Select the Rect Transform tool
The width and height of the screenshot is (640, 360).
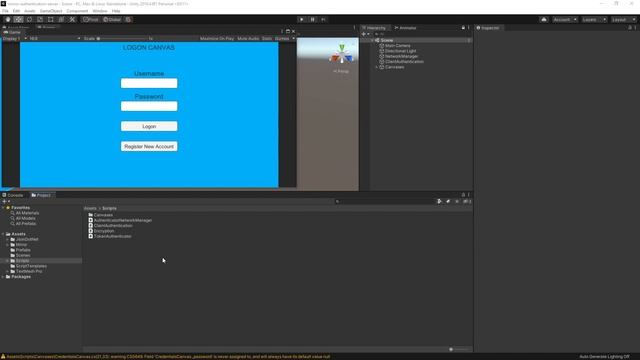(x=51, y=20)
